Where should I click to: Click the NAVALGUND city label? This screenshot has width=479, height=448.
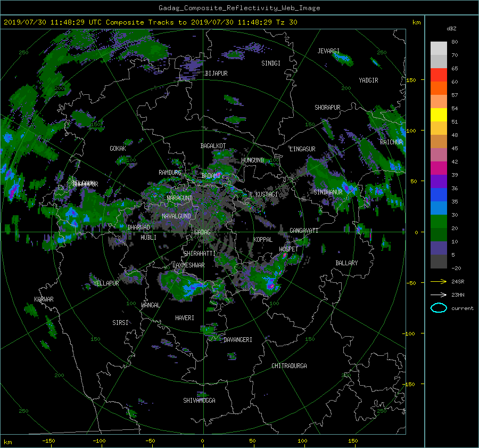[176, 216]
